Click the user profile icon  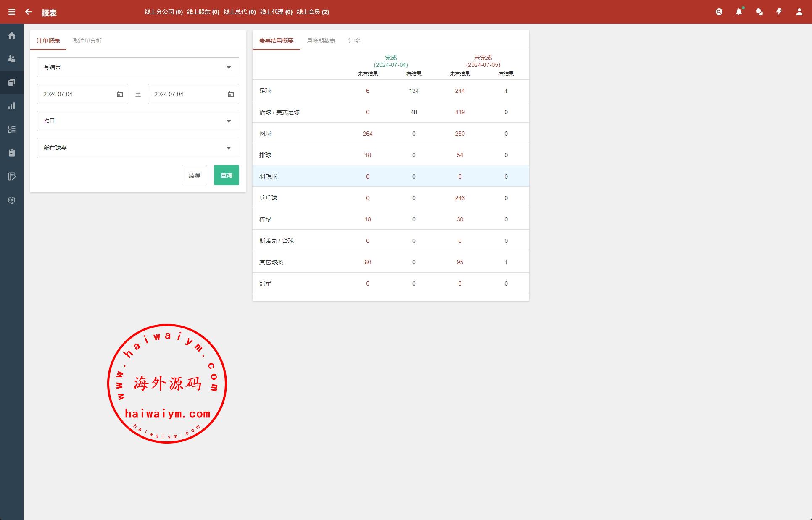tap(799, 12)
